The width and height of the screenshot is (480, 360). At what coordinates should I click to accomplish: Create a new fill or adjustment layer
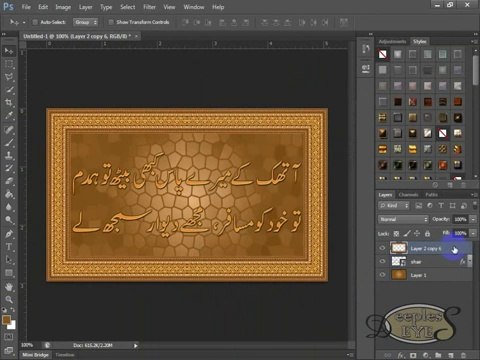pos(426,355)
